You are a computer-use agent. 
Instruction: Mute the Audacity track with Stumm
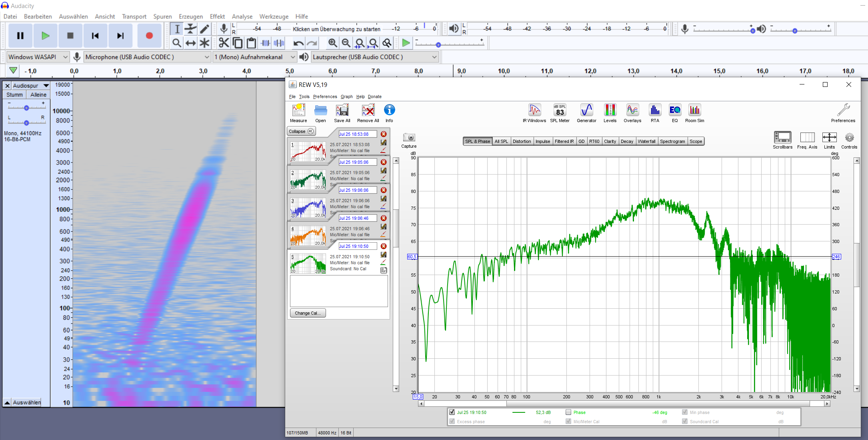(x=14, y=94)
